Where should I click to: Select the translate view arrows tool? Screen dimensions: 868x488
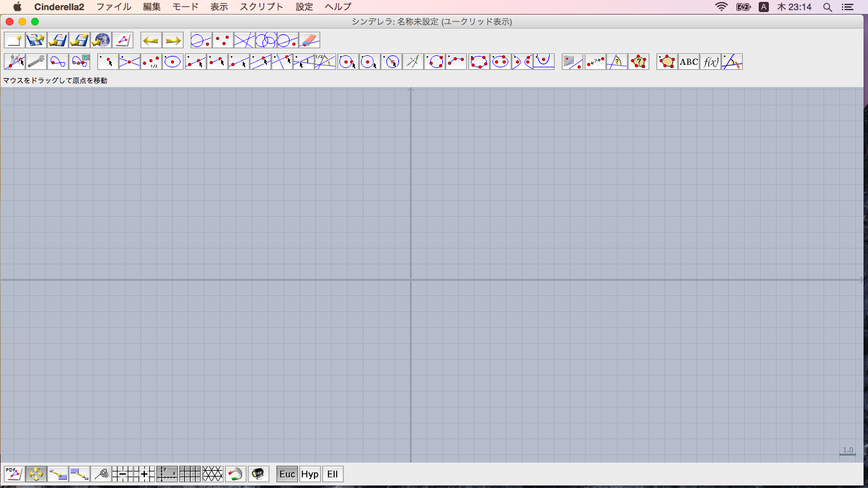tap(36, 474)
